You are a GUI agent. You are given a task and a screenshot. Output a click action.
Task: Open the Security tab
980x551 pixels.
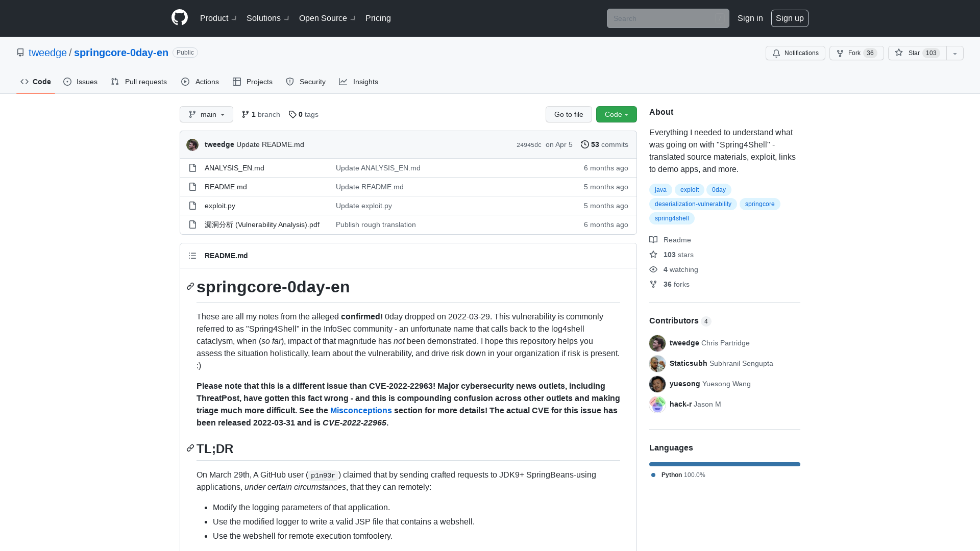[x=306, y=82]
